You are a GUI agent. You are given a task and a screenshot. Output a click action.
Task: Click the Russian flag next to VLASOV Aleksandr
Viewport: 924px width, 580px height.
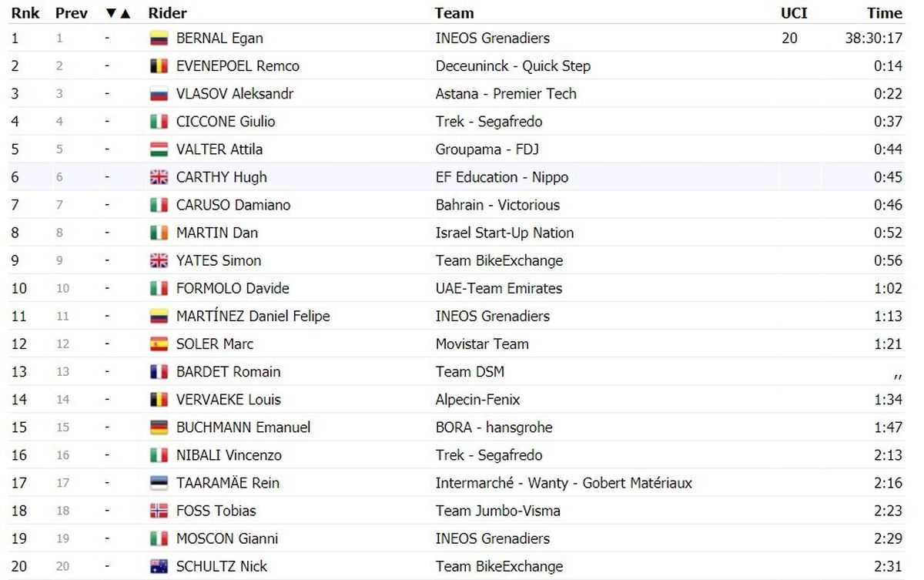[x=159, y=94]
